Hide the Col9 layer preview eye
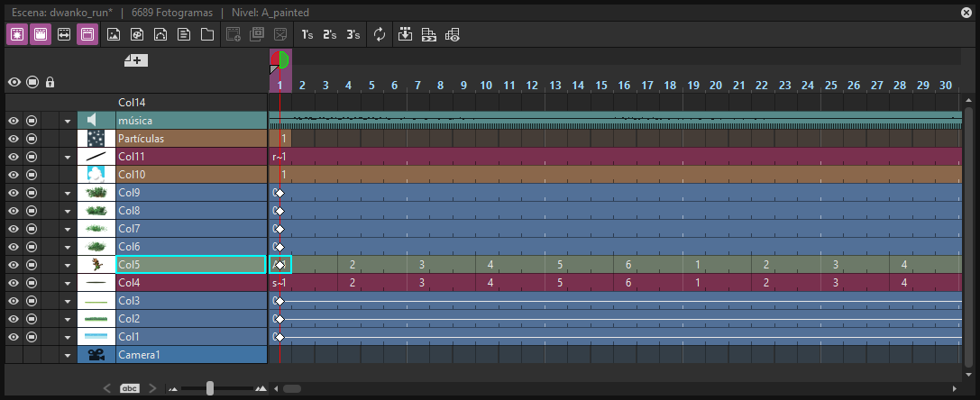The height and width of the screenshot is (400, 980). coord(14,193)
